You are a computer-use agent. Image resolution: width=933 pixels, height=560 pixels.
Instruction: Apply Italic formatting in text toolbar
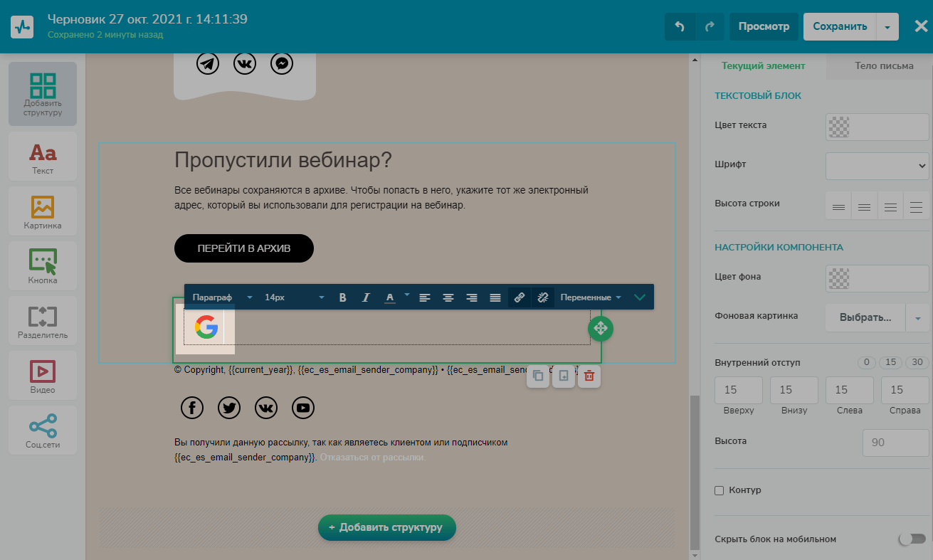tap(366, 297)
